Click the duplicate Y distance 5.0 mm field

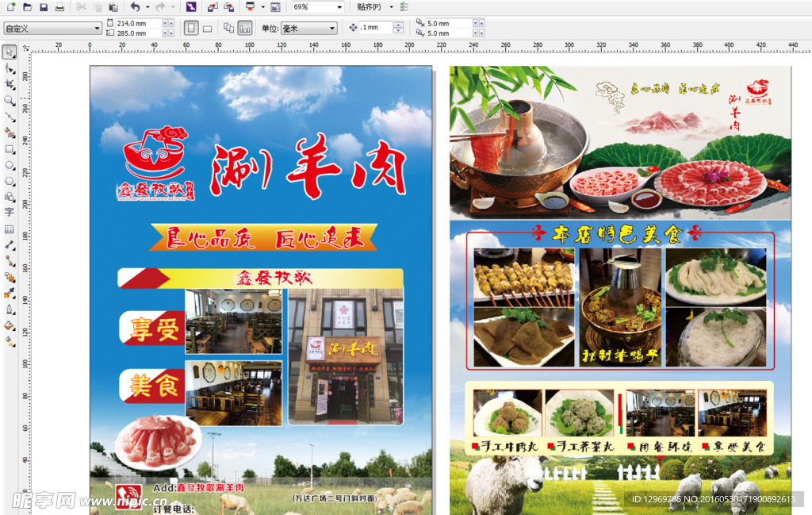point(449,33)
